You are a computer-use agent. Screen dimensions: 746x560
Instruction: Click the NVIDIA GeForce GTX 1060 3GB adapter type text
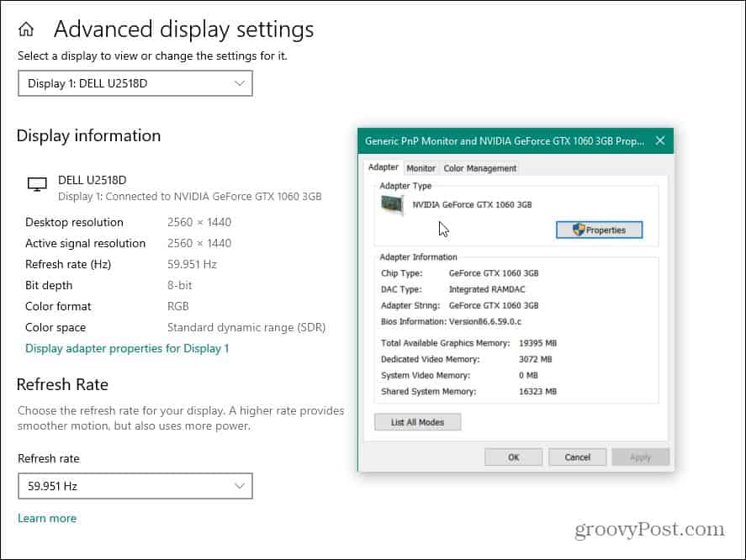(472, 204)
